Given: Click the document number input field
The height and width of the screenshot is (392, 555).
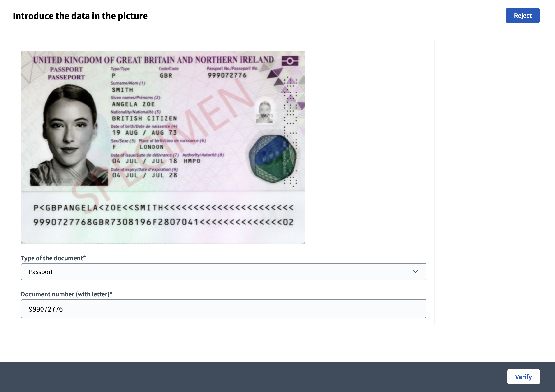Looking at the screenshot, I should (223, 308).
